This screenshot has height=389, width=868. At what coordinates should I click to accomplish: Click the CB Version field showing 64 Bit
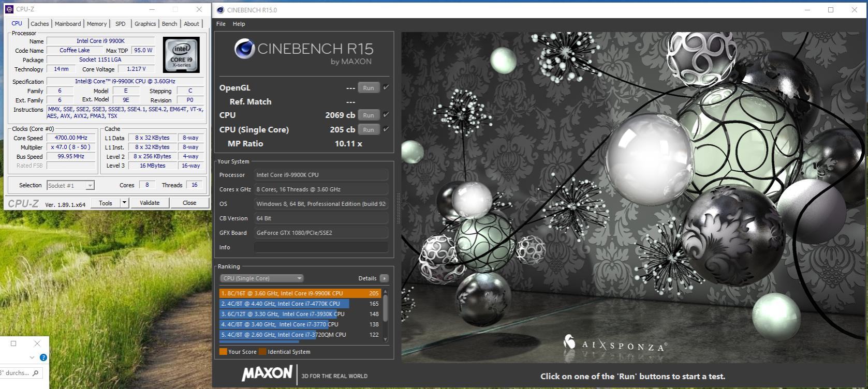coord(321,218)
